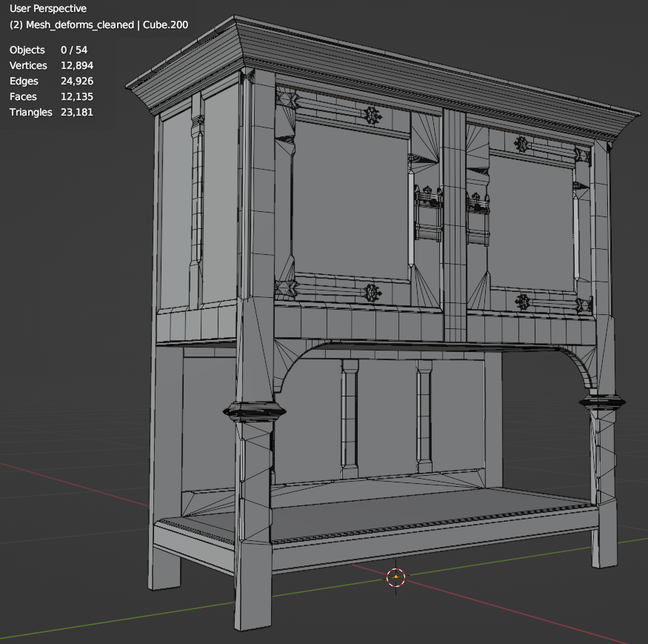Image resolution: width=648 pixels, height=644 pixels.
Task: Select the turned knob on front-right leg
Action: [x=602, y=402]
